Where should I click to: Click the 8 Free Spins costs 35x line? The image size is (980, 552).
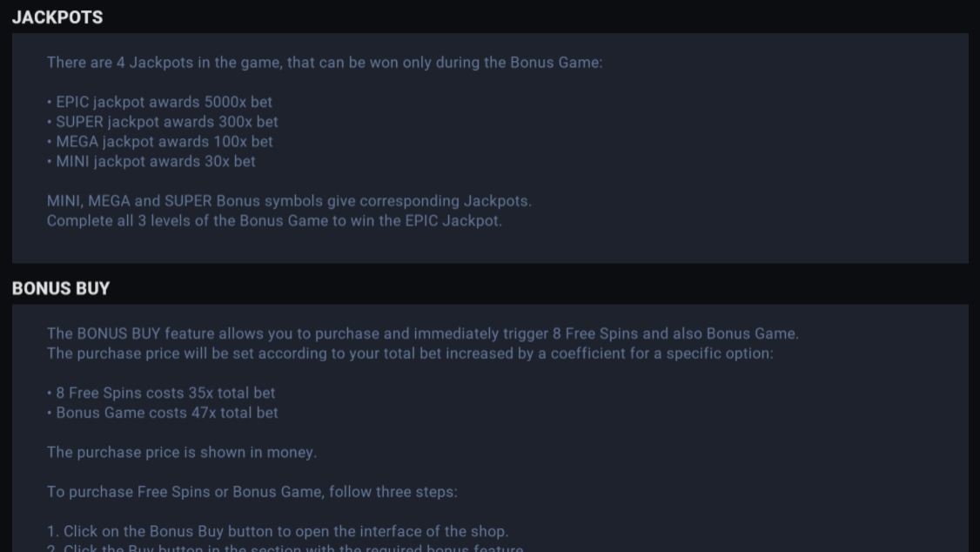pyautogui.click(x=161, y=394)
